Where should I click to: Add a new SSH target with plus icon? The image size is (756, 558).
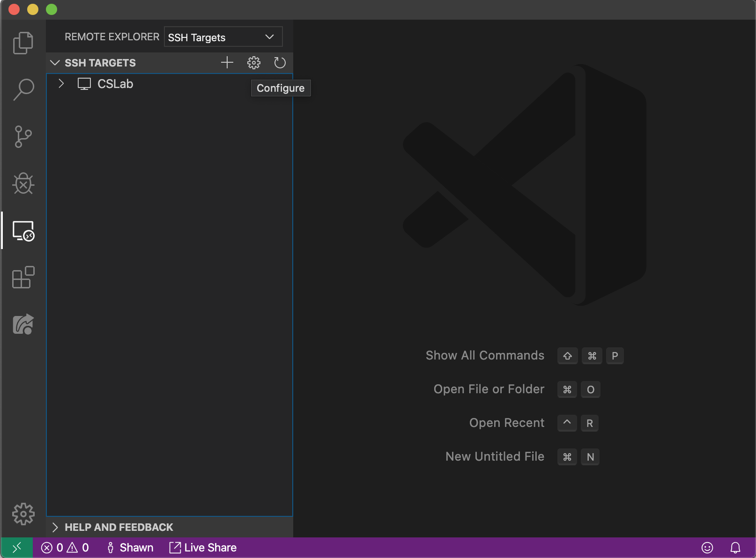(227, 63)
